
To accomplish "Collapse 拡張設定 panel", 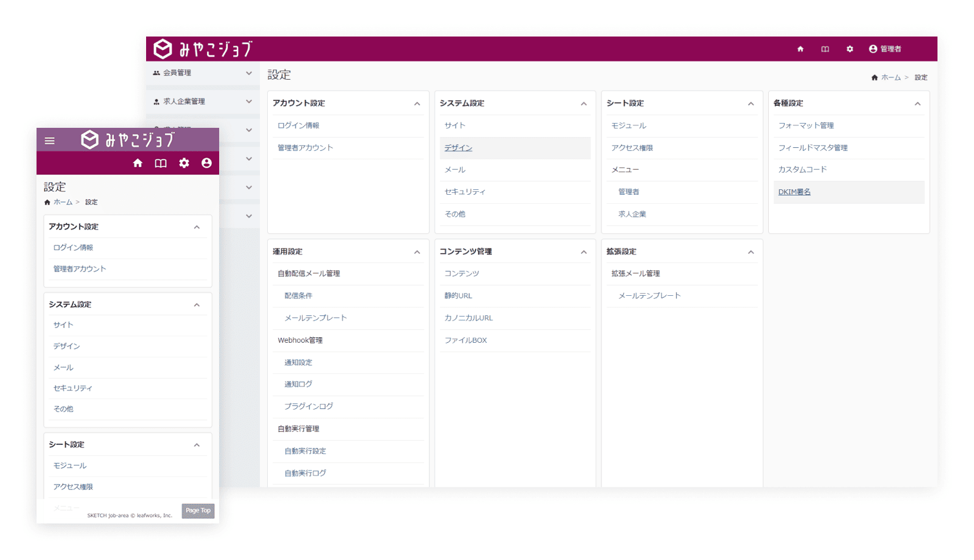I will click(x=751, y=252).
